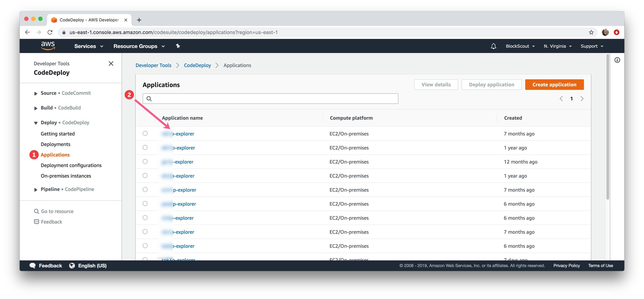Click the pin shortcut icon in navbar
This screenshot has height=299, width=644.
coord(178,46)
